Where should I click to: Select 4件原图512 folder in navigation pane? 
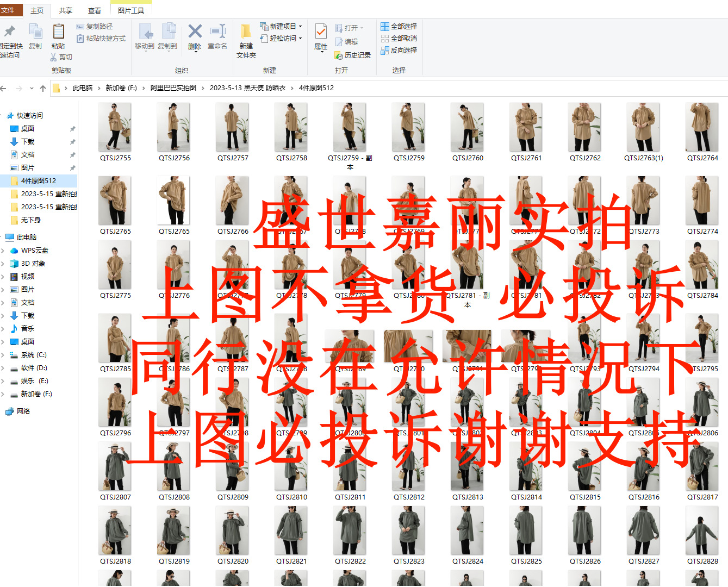[x=38, y=181]
